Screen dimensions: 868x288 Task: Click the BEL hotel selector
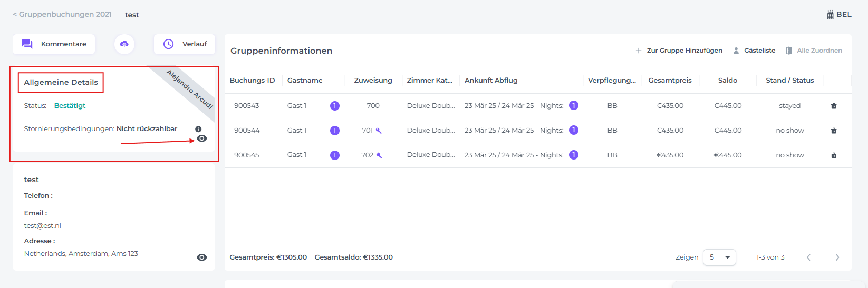click(839, 14)
